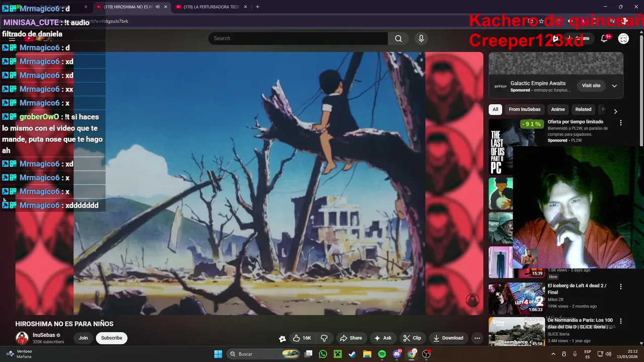Viewport: 644px width, 362px height.
Task: Download the video
Action: tap(448, 338)
